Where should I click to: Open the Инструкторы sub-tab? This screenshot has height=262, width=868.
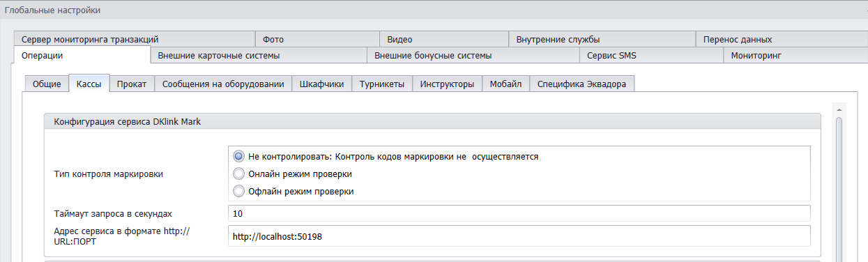[x=447, y=84]
